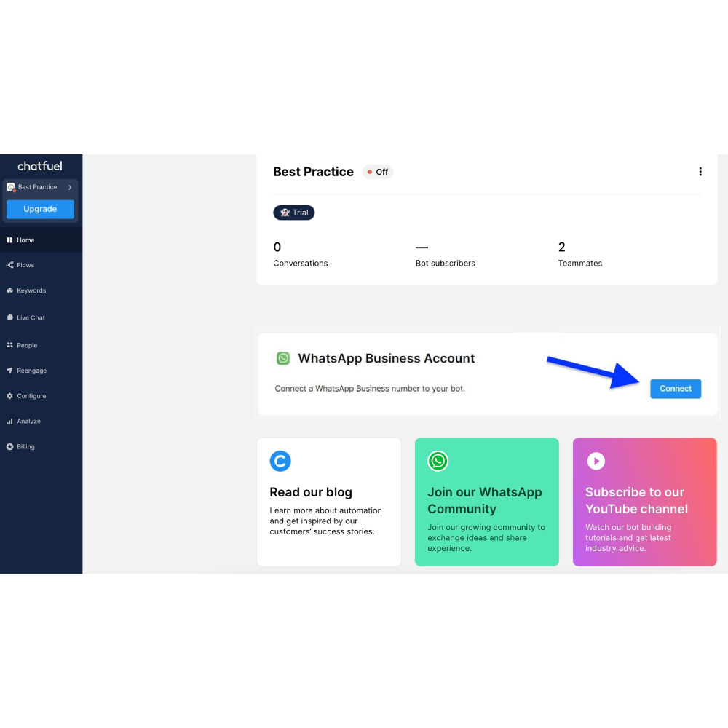Viewport: 728px width, 728px height.
Task: Open the Join our WhatsApp Community card
Action: [486, 502]
